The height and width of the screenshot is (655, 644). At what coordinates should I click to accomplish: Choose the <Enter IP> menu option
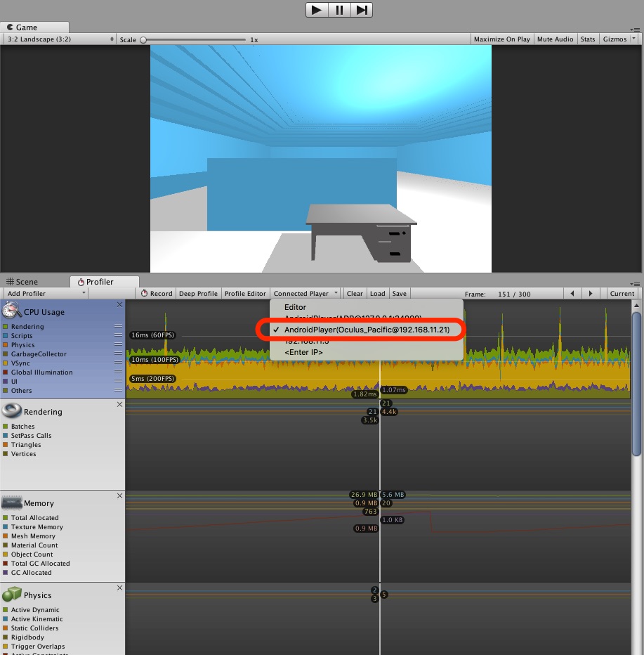[303, 352]
